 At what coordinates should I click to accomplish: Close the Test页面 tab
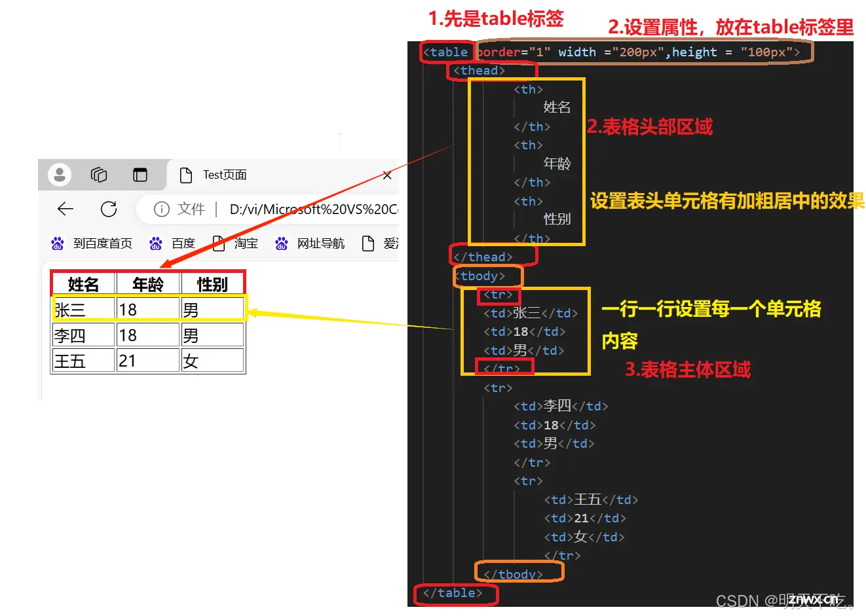[387, 175]
